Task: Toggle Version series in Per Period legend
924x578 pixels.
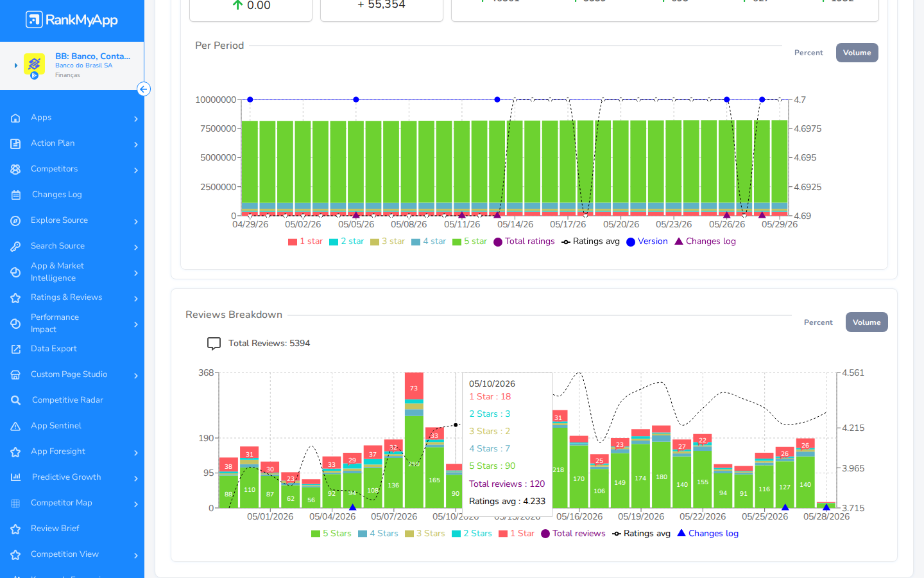Action: [647, 241]
